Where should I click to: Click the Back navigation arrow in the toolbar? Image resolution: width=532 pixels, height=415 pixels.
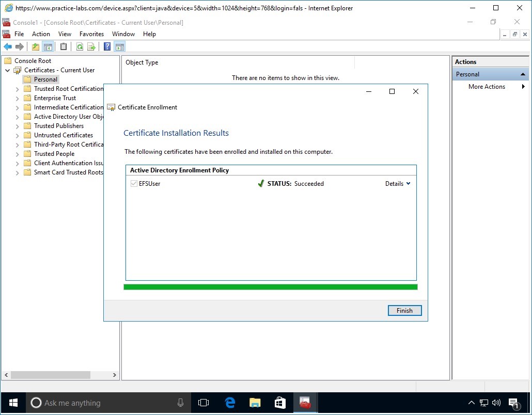point(7,46)
